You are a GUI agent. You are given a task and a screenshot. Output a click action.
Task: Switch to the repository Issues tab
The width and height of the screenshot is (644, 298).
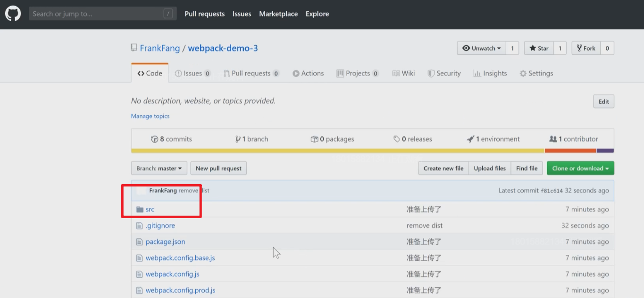pyautogui.click(x=192, y=73)
